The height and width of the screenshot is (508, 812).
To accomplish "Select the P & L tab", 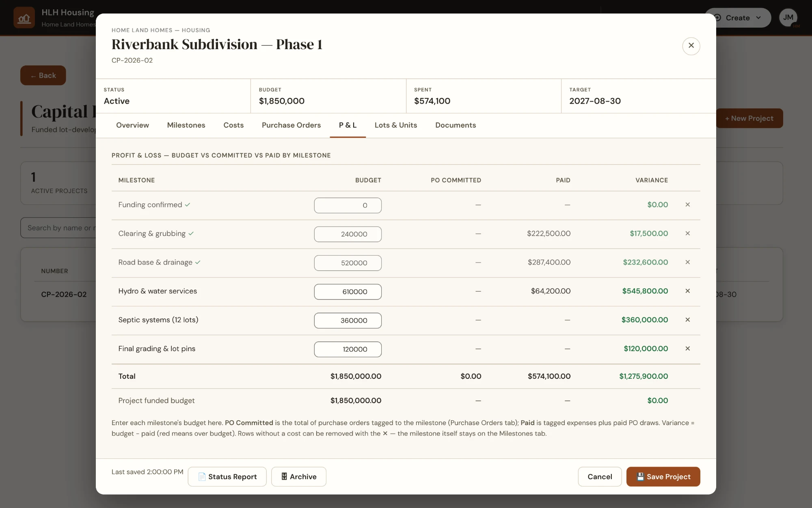I will click(x=348, y=125).
